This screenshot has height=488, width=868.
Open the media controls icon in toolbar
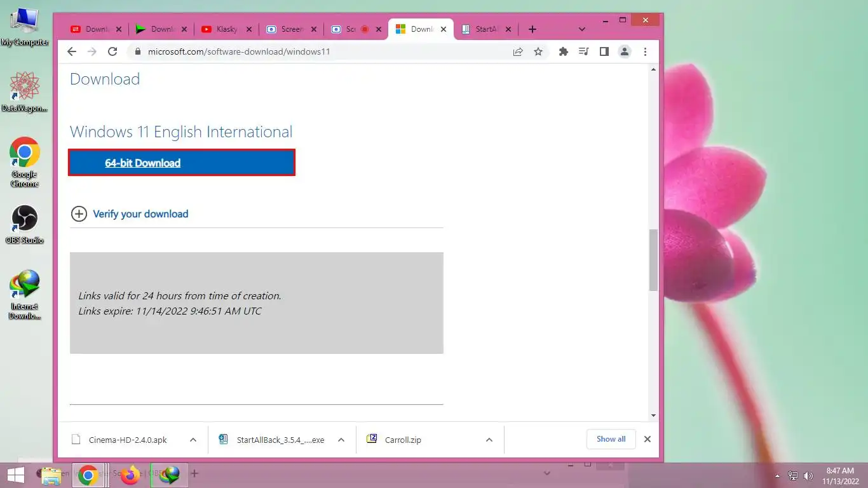pyautogui.click(x=583, y=51)
